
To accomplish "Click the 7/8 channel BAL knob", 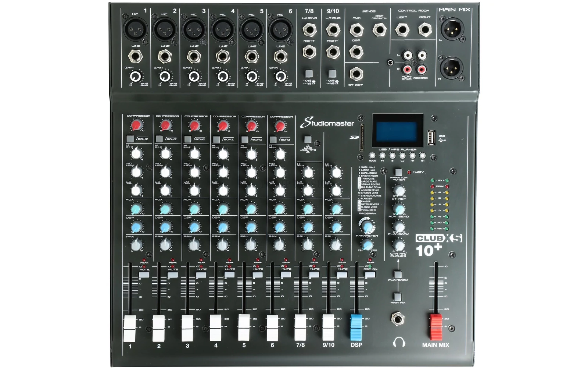I will coord(308,245).
